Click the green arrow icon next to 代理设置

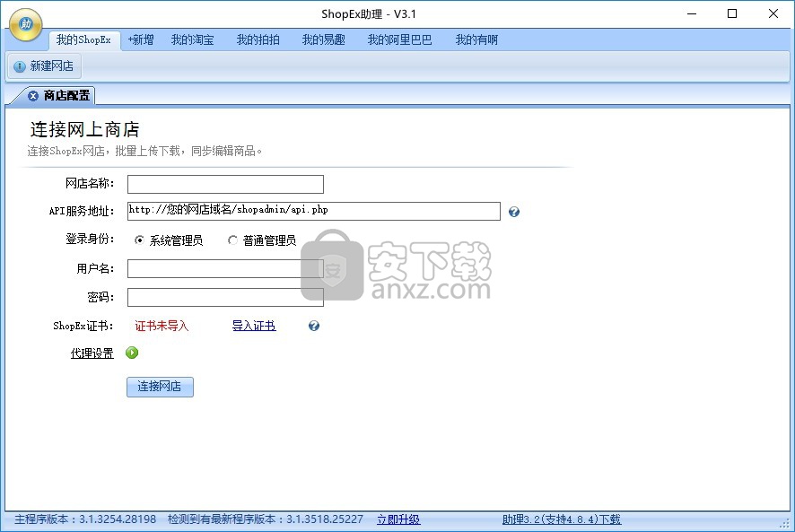(x=132, y=353)
